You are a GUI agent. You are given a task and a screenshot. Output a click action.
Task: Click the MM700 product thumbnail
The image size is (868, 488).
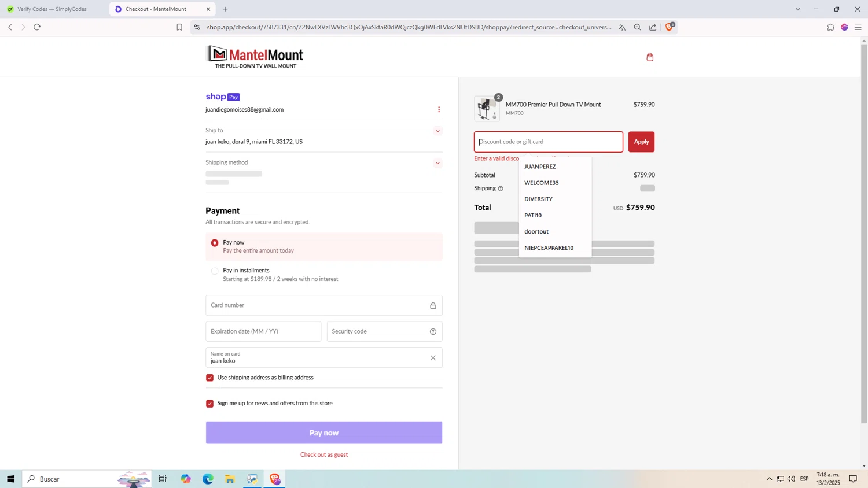(x=487, y=109)
